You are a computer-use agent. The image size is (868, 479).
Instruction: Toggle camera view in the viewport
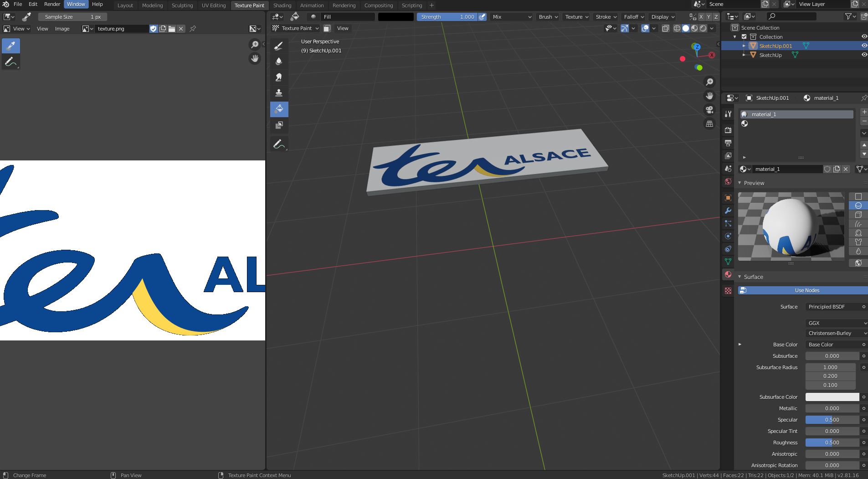709,110
